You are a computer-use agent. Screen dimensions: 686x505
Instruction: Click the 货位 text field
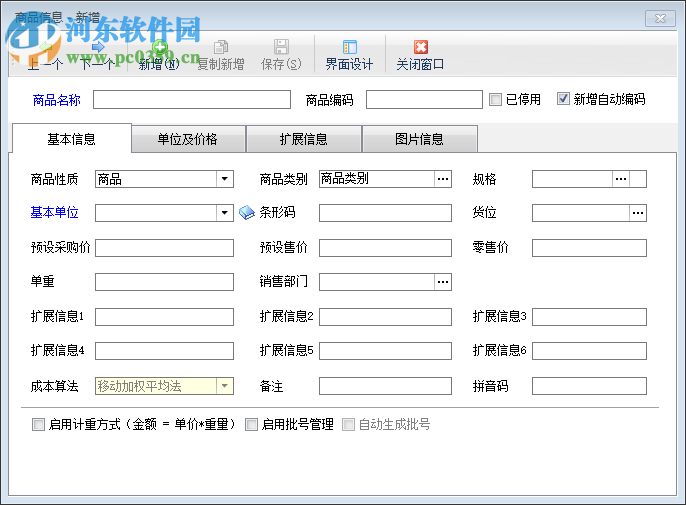pyautogui.click(x=581, y=213)
